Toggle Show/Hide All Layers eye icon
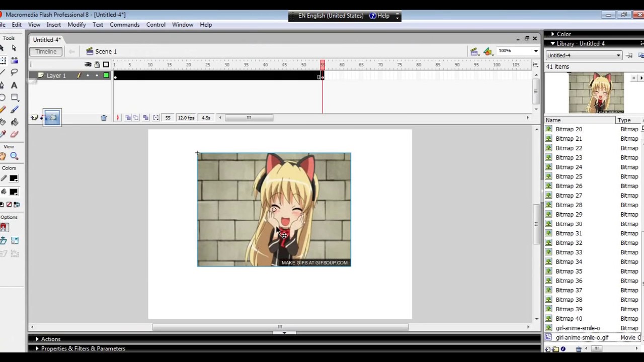The width and height of the screenshot is (644, 362). click(x=88, y=64)
